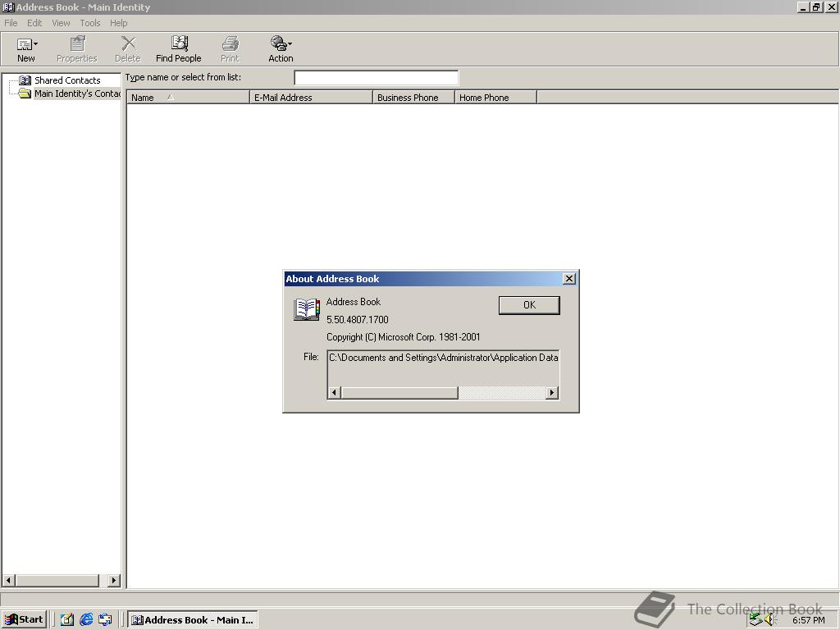This screenshot has width=840, height=630.
Task: Click the file path scroll left arrow
Action: (335, 393)
